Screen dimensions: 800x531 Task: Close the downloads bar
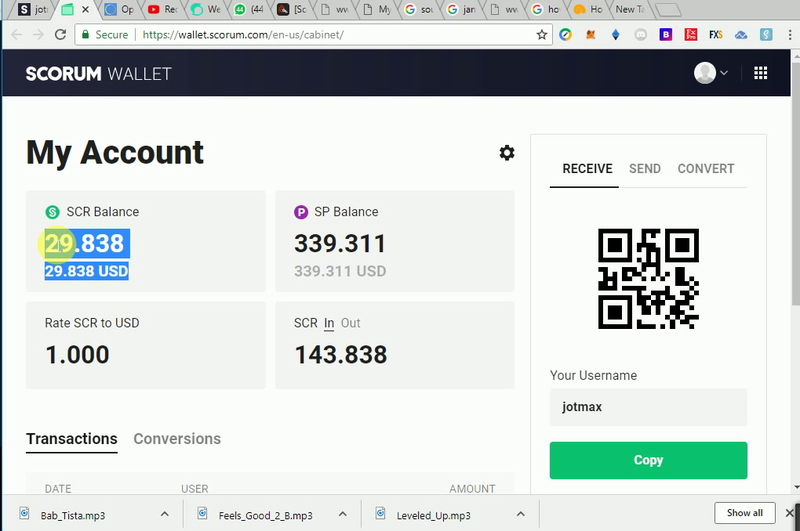(x=790, y=513)
